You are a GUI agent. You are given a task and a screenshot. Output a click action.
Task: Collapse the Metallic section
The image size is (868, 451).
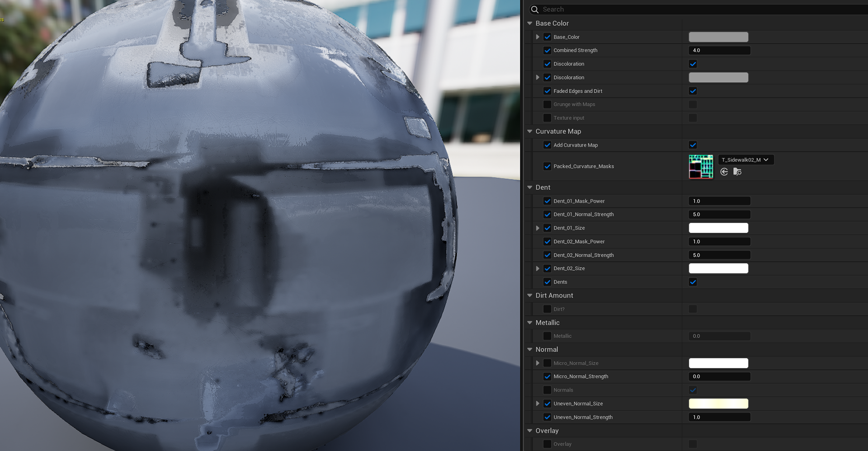pyautogui.click(x=530, y=323)
